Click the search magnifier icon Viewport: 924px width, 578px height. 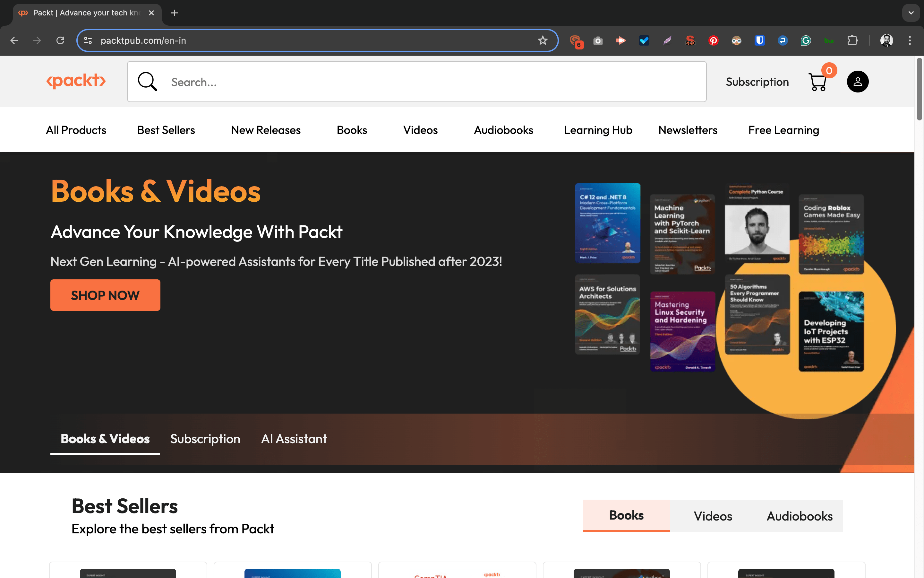pos(147,82)
